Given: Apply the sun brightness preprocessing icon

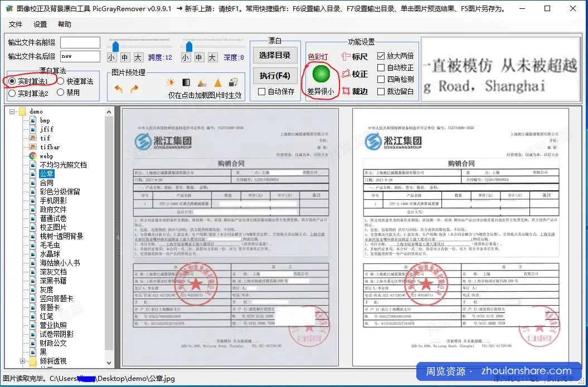Looking at the screenshot, I should point(171,82).
